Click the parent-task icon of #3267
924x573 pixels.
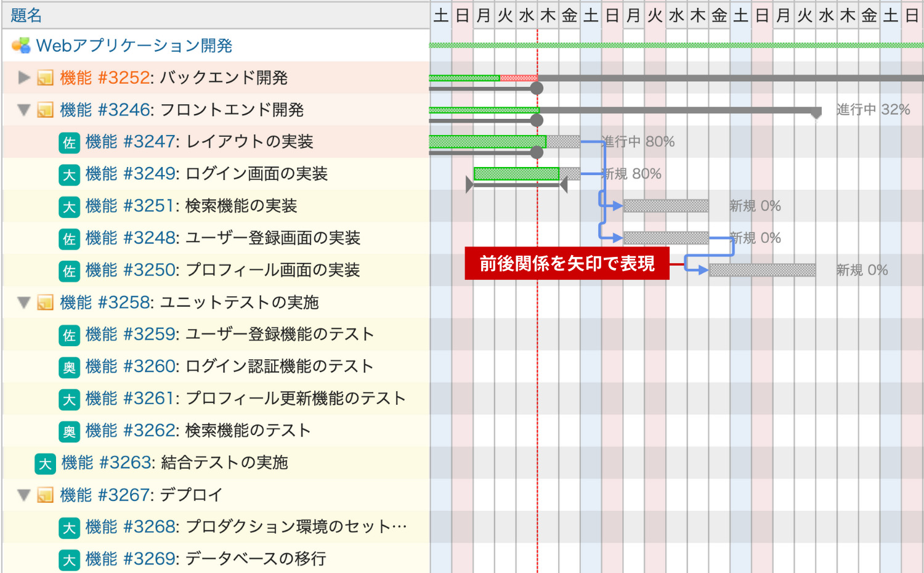coord(45,495)
